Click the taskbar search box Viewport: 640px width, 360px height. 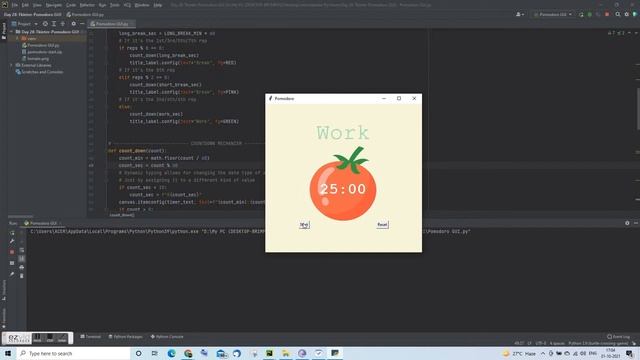(73, 353)
